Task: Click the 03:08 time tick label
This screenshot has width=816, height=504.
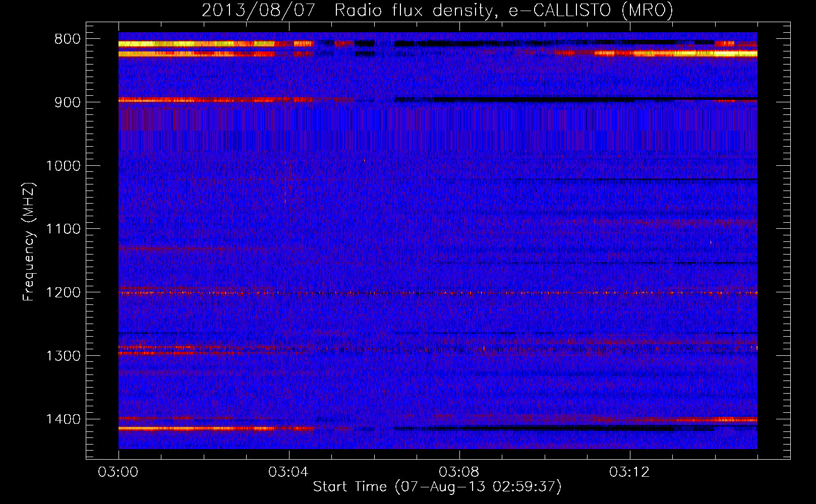Action: [x=459, y=472]
